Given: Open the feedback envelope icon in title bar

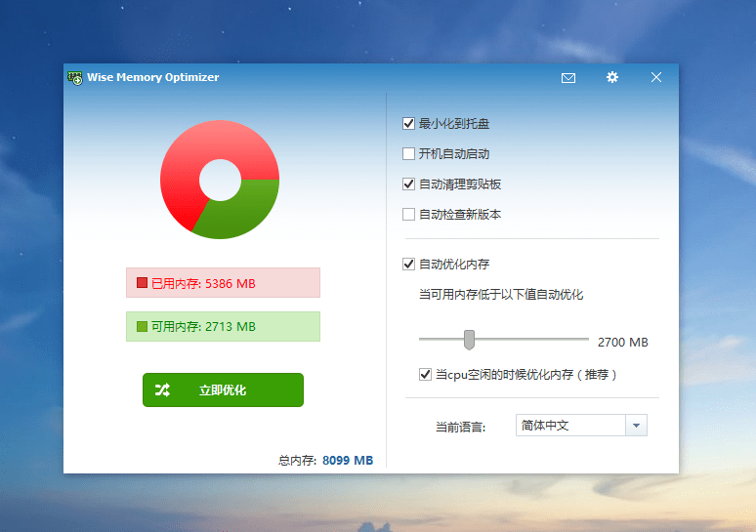Looking at the screenshot, I should [x=568, y=78].
